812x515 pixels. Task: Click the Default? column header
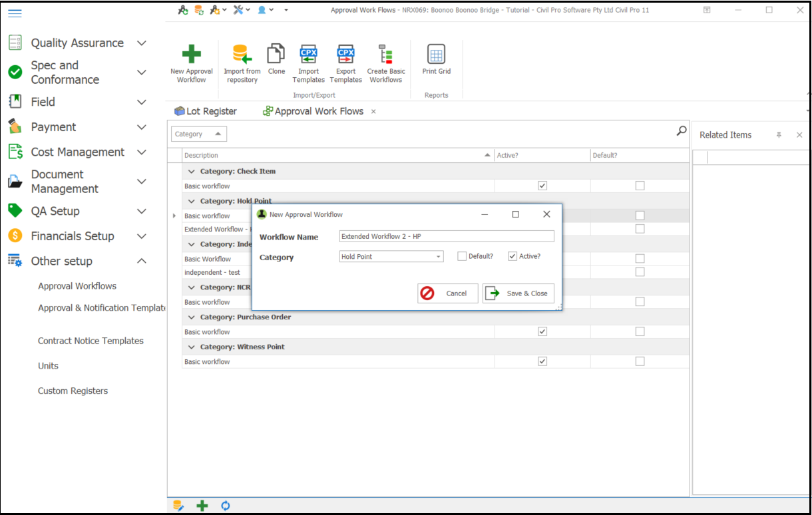click(x=640, y=155)
